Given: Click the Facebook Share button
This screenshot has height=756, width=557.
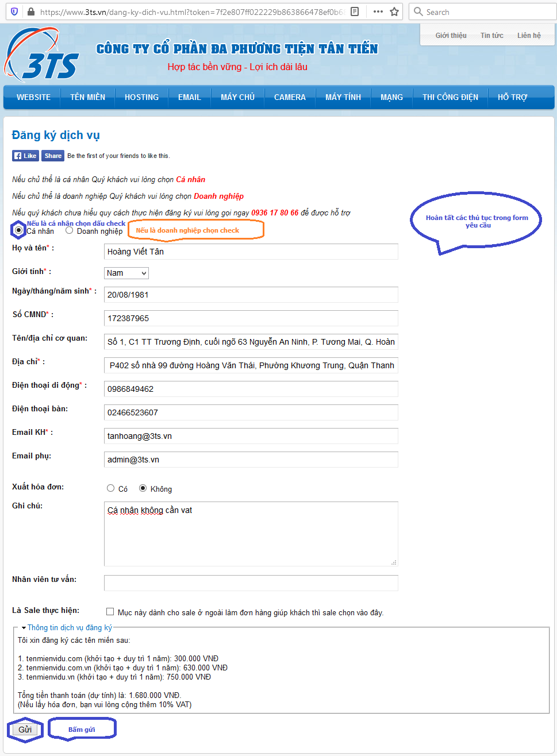Looking at the screenshot, I should coord(53,156).
